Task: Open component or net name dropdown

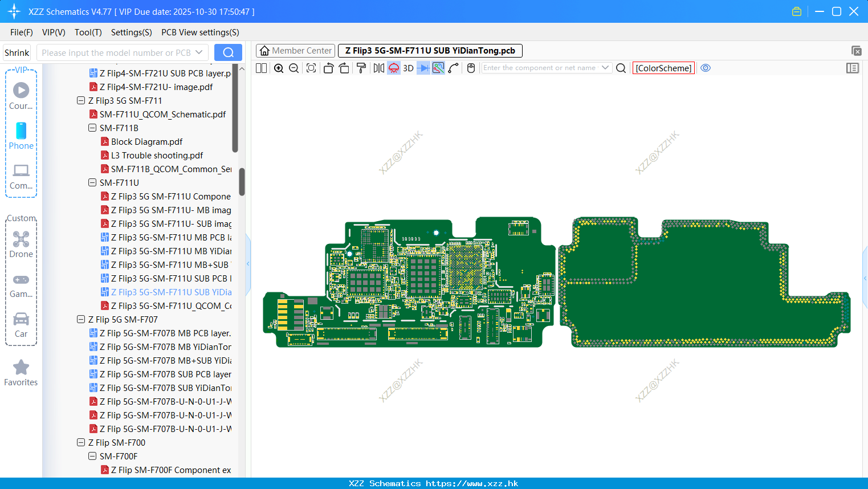Action: click(605, 68)
